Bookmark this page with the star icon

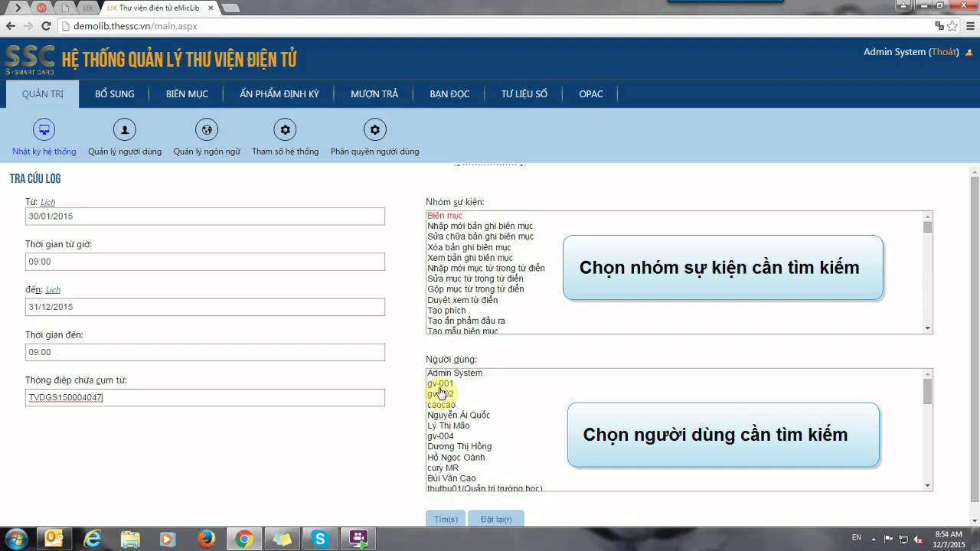pos(952,26)
